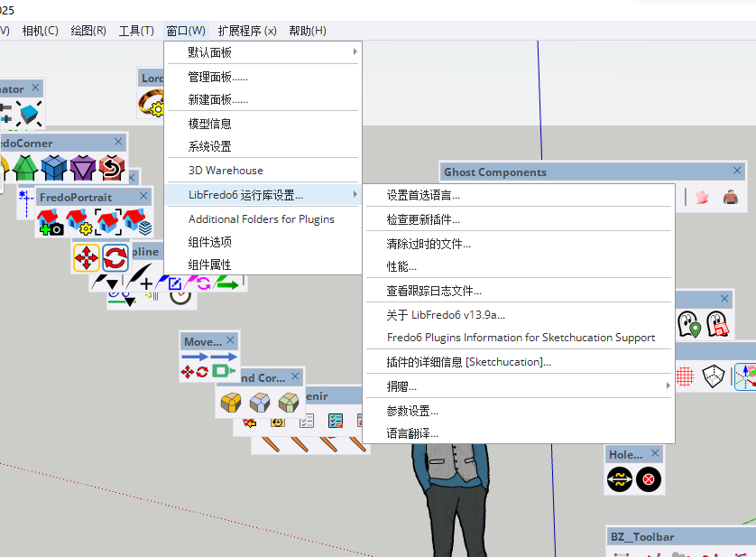Viewport: 756px width, 557px height.
Task: Click the red four-arrow move icon
Action: click(87, 259)
